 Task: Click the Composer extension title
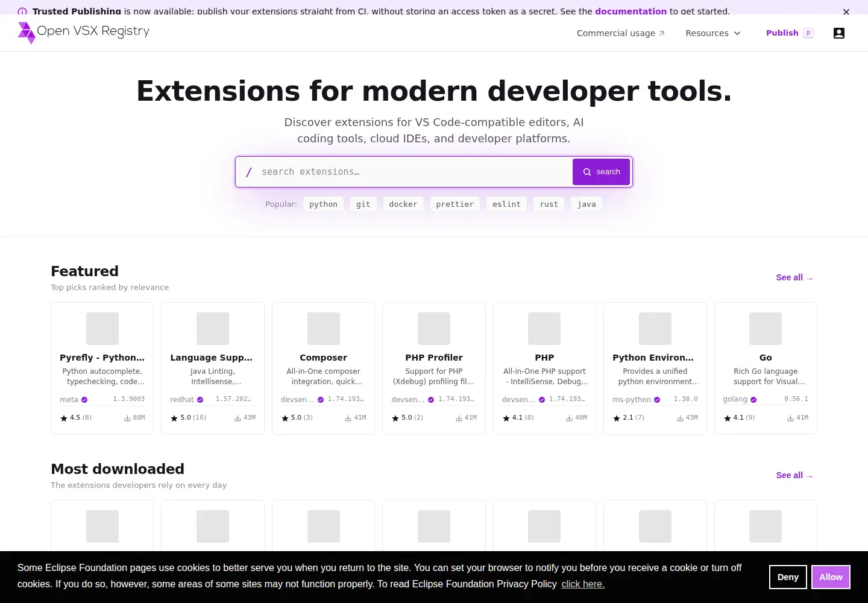[323, 358]
